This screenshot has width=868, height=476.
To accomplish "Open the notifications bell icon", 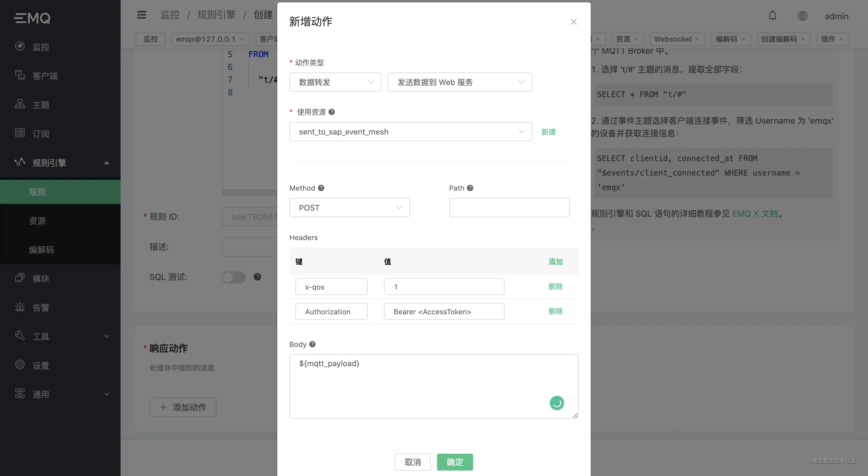I will (772, 15).
